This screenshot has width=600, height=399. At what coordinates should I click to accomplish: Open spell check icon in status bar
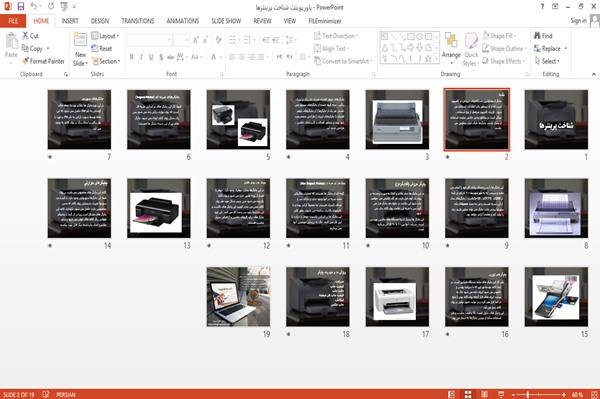click(46, 394)
